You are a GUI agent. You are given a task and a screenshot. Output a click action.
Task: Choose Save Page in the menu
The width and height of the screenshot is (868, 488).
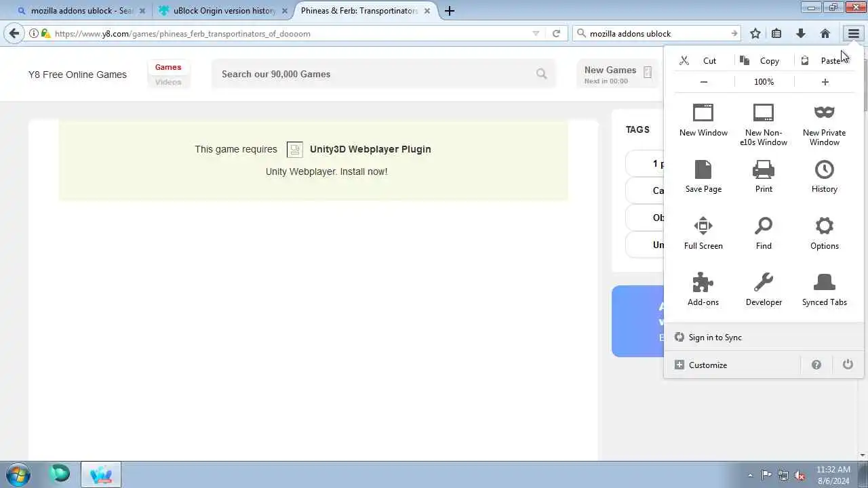coord(703,177)
